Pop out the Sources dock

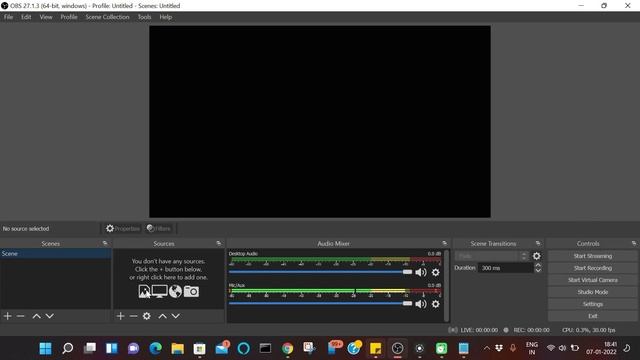pos(219,243)
